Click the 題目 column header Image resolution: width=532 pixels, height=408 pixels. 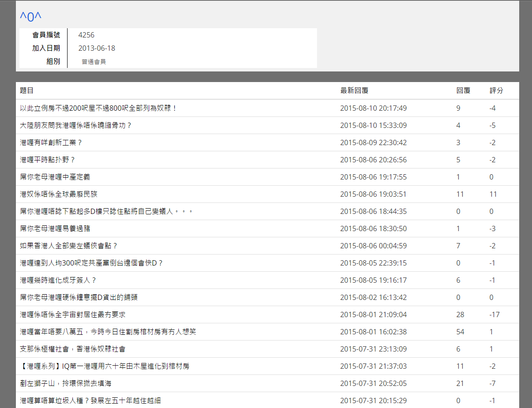pyautogui.click(x=26, y=90)
